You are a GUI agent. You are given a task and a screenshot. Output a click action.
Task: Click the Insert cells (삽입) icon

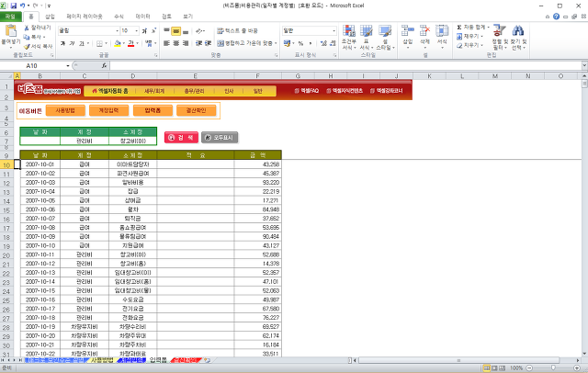coord(407,30)
